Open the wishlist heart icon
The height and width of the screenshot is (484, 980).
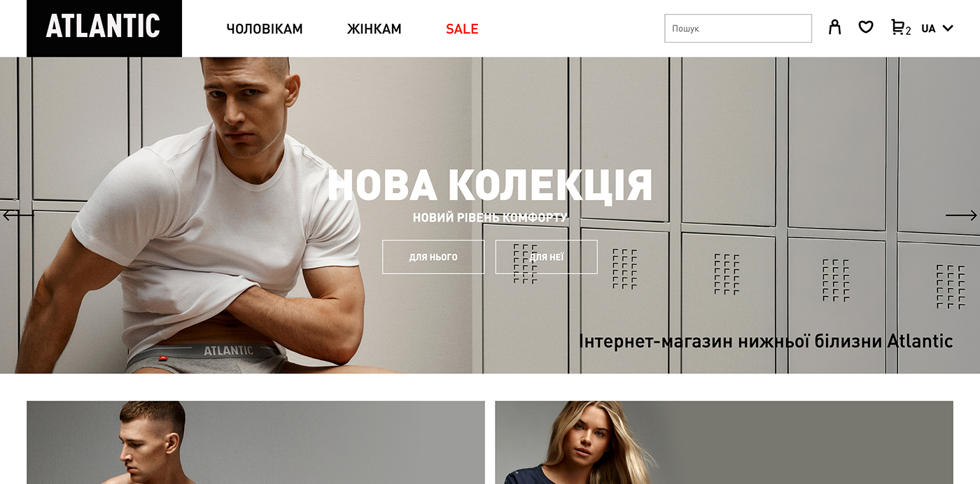point(866,27)
